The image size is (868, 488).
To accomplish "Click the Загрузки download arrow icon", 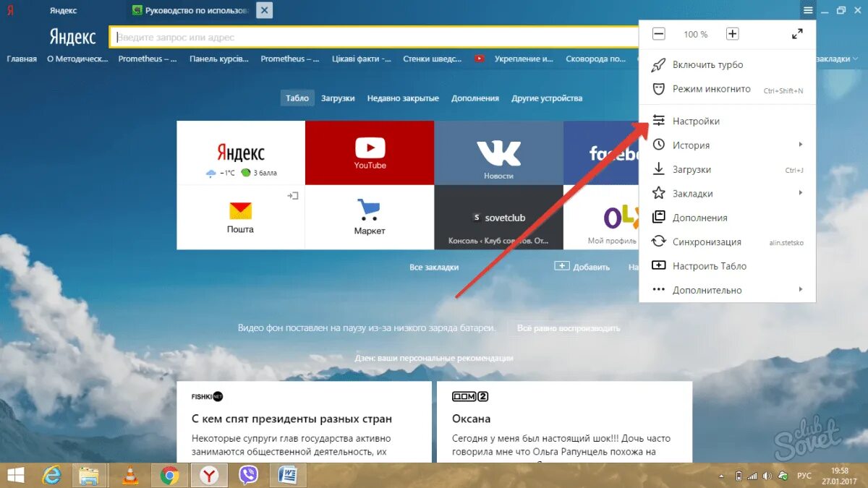I will tap(658, 169).
